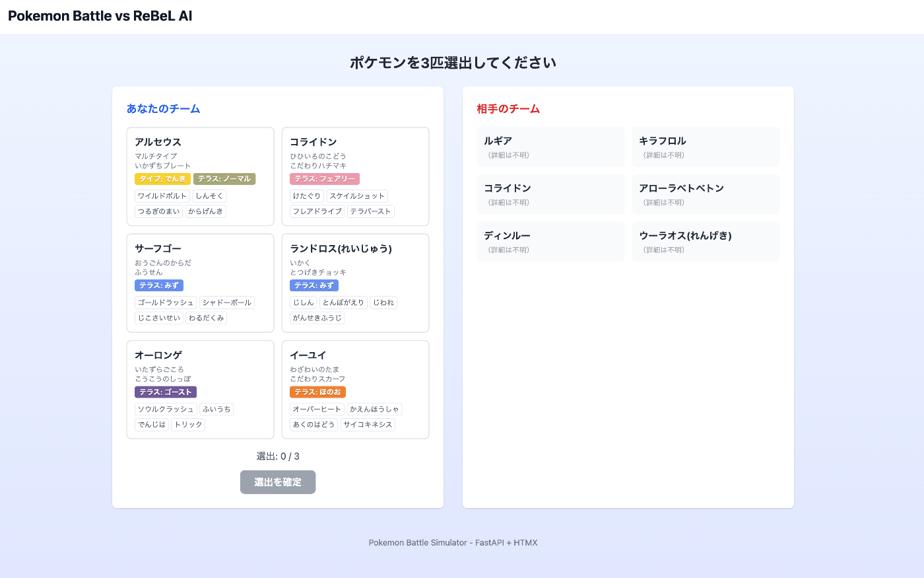Click the マルチタイプ ability text
This screenshot has width=924, height=578.
[x=156, y=157]
